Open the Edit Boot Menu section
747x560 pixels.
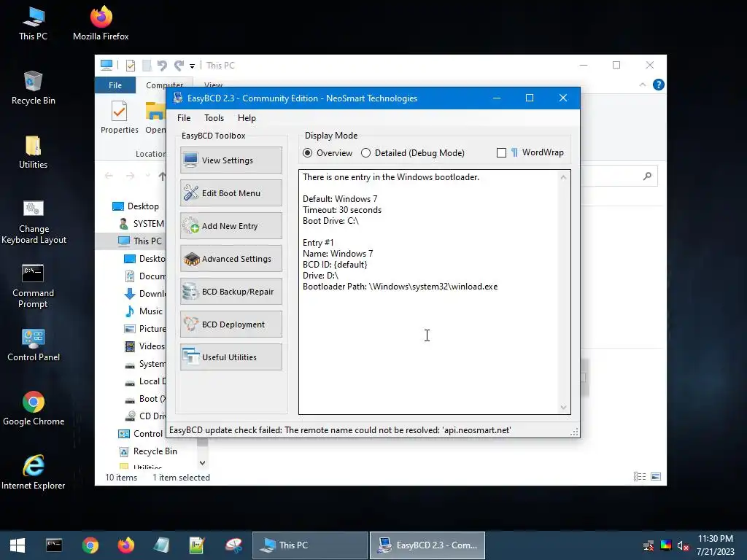click(231, 192)
